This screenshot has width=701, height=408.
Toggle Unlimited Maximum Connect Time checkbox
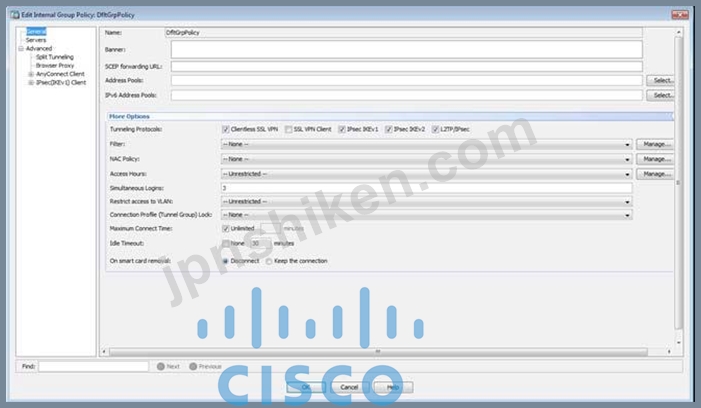(226, 228)
